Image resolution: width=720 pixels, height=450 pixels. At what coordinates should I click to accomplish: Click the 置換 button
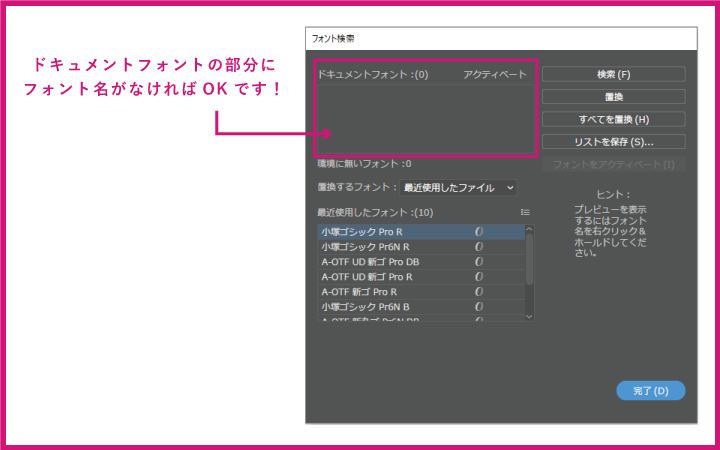(x=613, y=97)
